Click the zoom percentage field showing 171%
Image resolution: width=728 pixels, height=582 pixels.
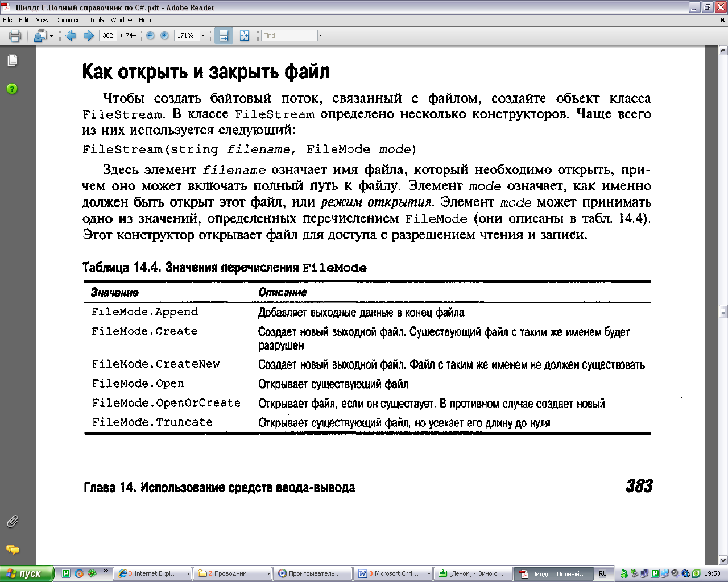(x=185, y=35)
